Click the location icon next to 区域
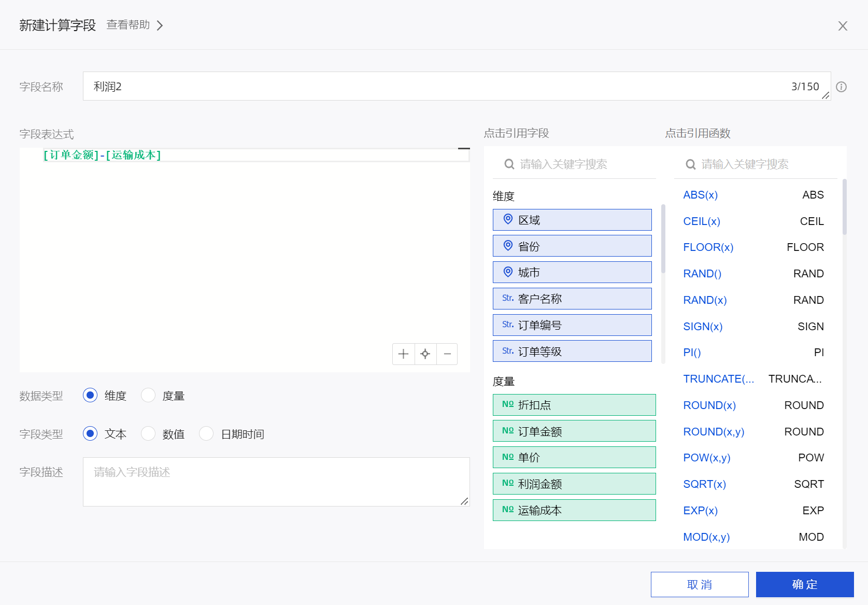 508,220
